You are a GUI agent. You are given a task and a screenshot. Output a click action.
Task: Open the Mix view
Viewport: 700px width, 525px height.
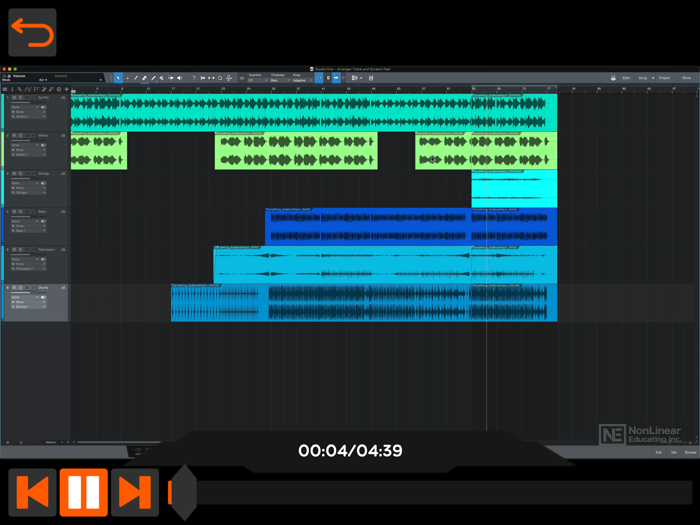pos(674,453)
